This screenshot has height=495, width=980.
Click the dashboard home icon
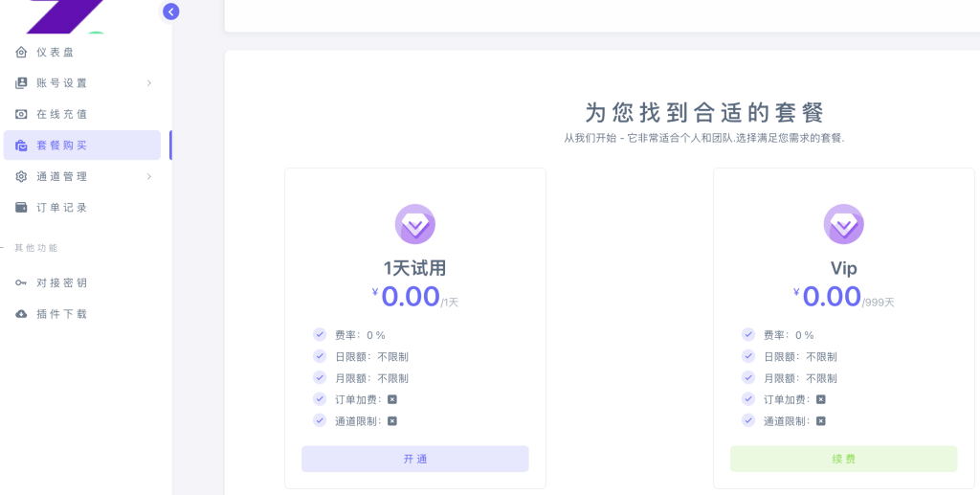pos(22,53)
